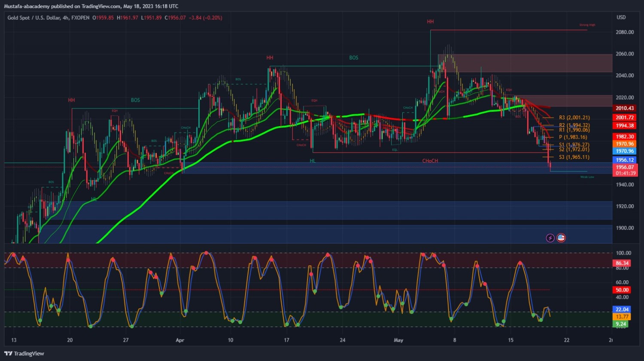Click the red 50.00 midline tag
This screenshot has width=644, height=361.
(622, 290)
